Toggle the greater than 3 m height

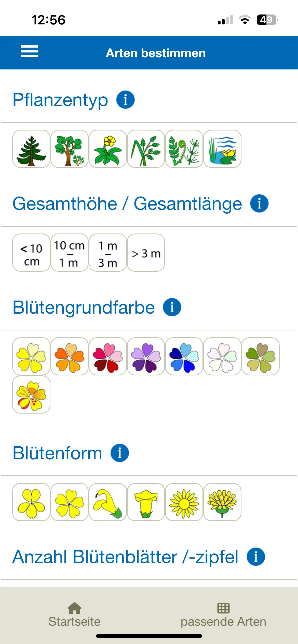(146, 253)
